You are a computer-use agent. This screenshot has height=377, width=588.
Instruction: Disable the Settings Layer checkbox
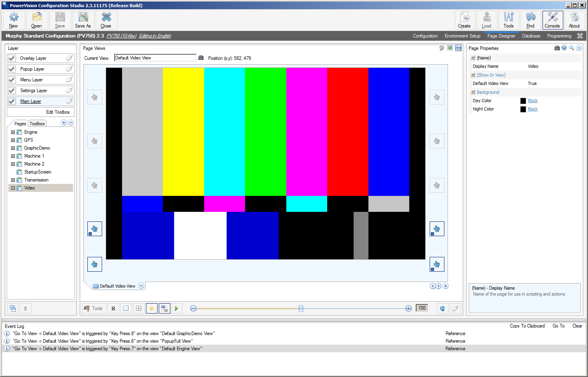[12, 91]
